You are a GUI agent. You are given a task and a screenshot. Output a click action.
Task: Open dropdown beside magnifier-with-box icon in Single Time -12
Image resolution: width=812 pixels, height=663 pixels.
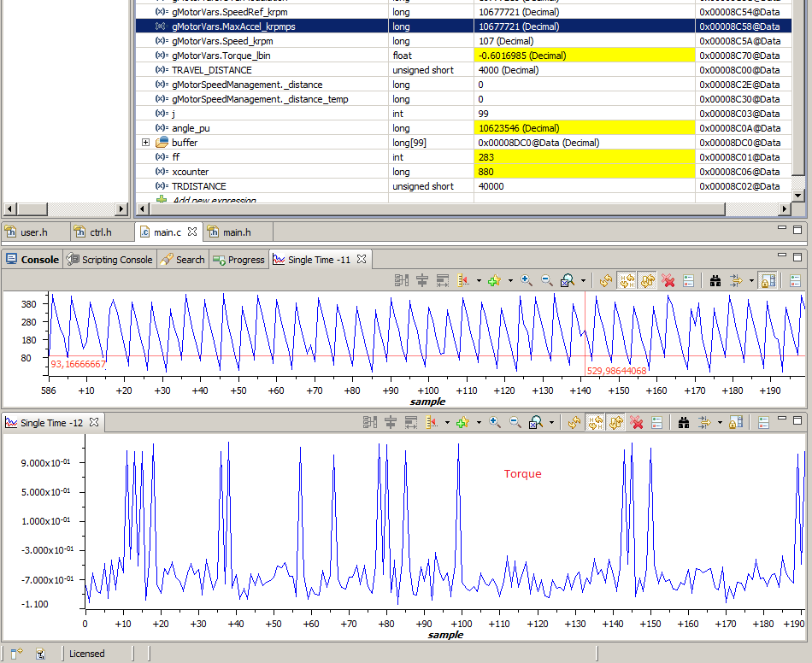[552, 422]
